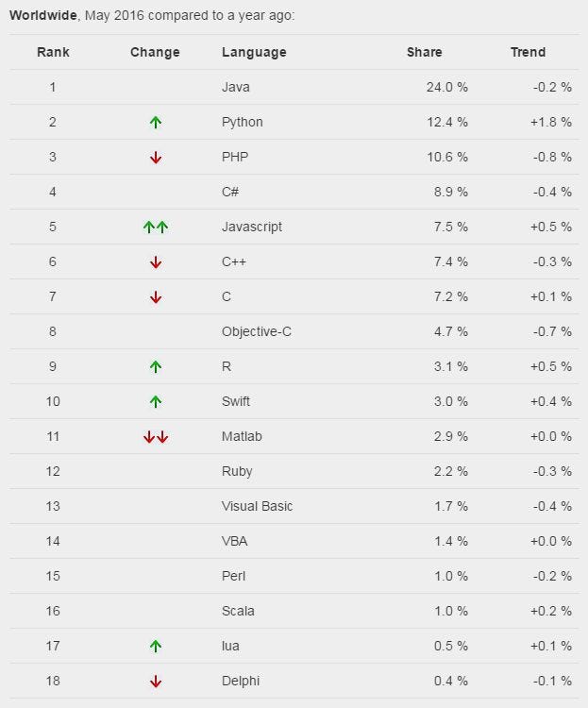588x708 pixels.
Task: Click the Share column header
Action: tap(424, 52)
